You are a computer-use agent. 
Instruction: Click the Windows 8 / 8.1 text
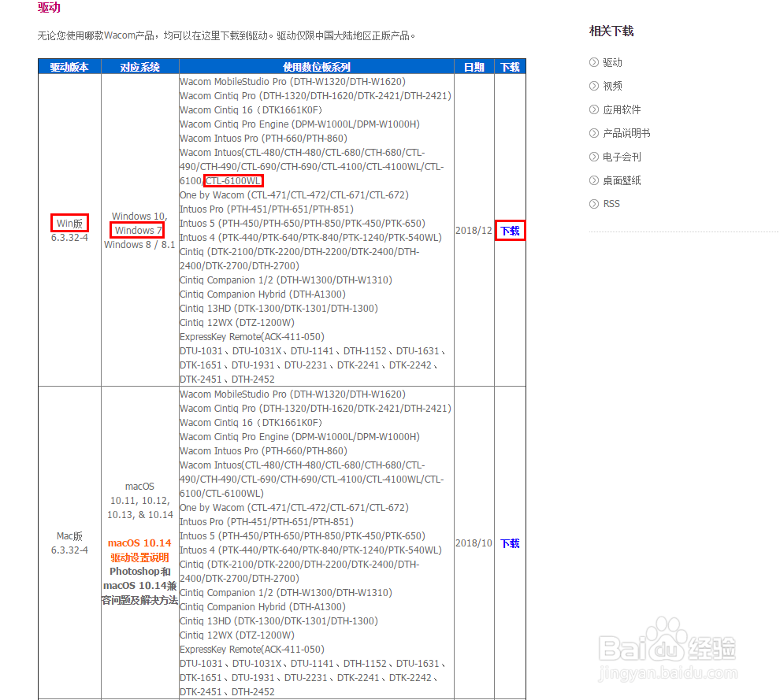click(x=139, y=245)
